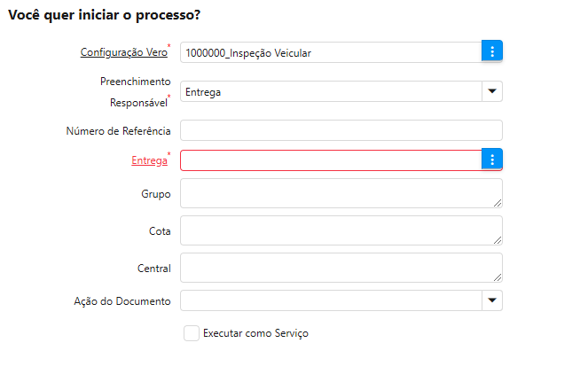
Task: Open the Configuração Vero three-dot lookup button
Action: coord(492,52)
